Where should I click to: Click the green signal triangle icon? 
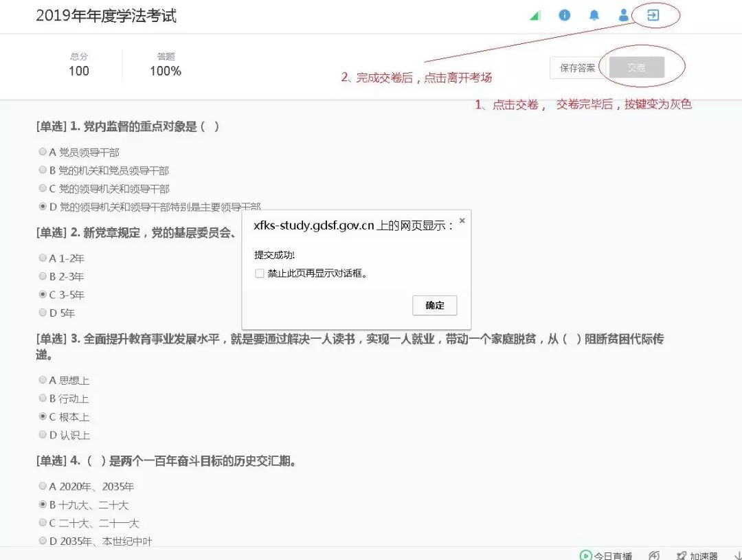535,14
